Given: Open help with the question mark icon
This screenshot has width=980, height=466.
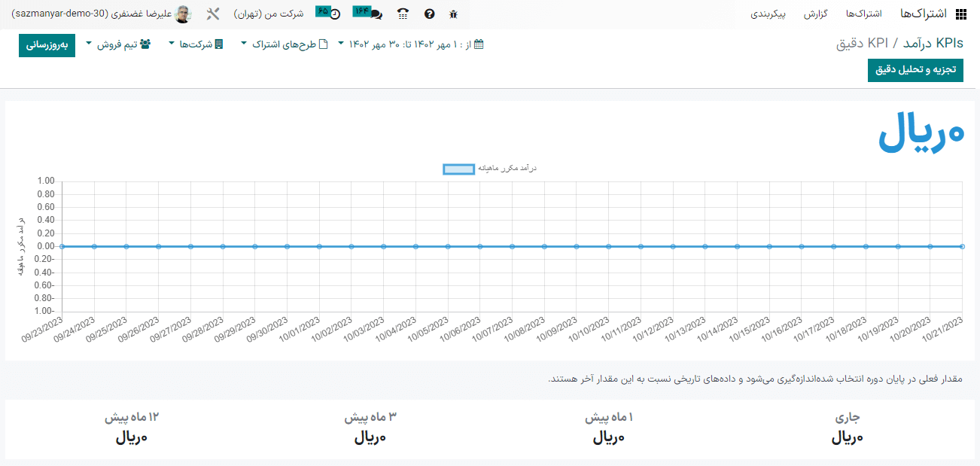Looking at the screenshot, I should (429, 14).
